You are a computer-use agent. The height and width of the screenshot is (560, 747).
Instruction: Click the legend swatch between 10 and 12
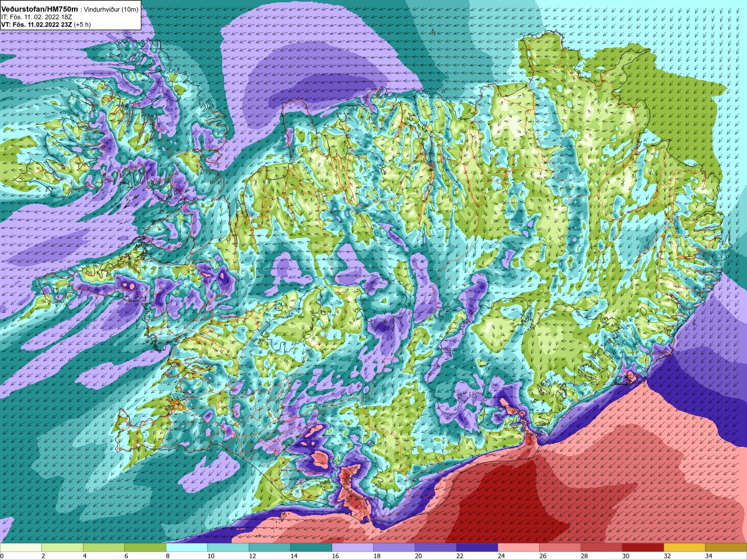tap(228, 548)
